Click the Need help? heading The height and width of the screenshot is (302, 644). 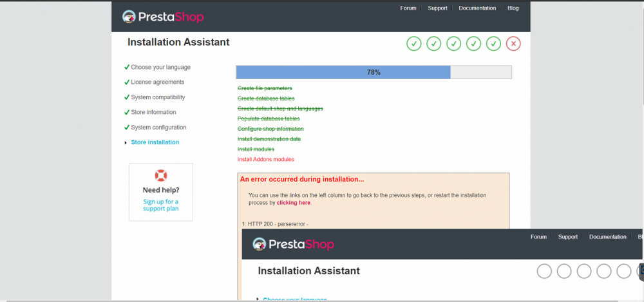pyautogui.click(x=161, y=190)
